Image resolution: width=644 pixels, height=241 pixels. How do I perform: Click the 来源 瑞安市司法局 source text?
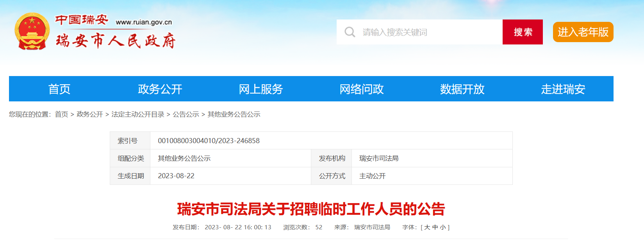click(x=362, y=227)
